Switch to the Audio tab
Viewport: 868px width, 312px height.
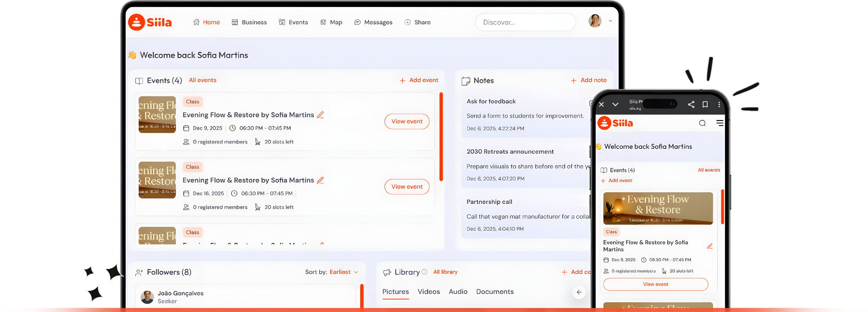(458, 292)
